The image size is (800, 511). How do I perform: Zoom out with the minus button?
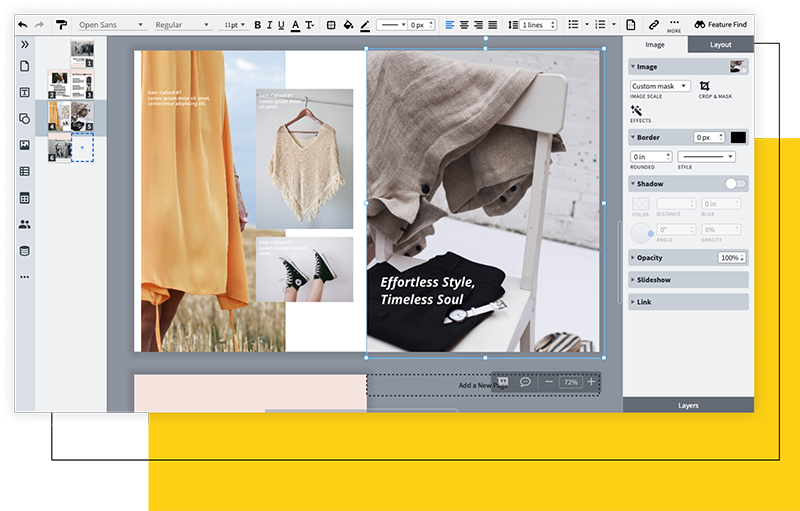549,382
